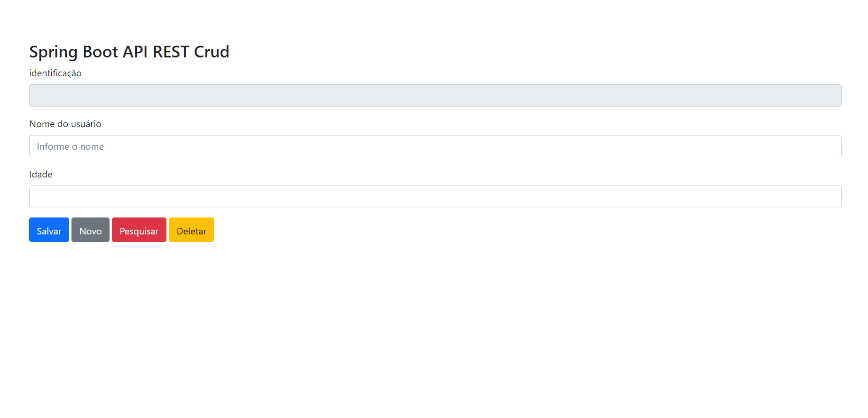Screen dimensions: 868x418
Task: Click the blue Salvar button
Action: (49, 230)
